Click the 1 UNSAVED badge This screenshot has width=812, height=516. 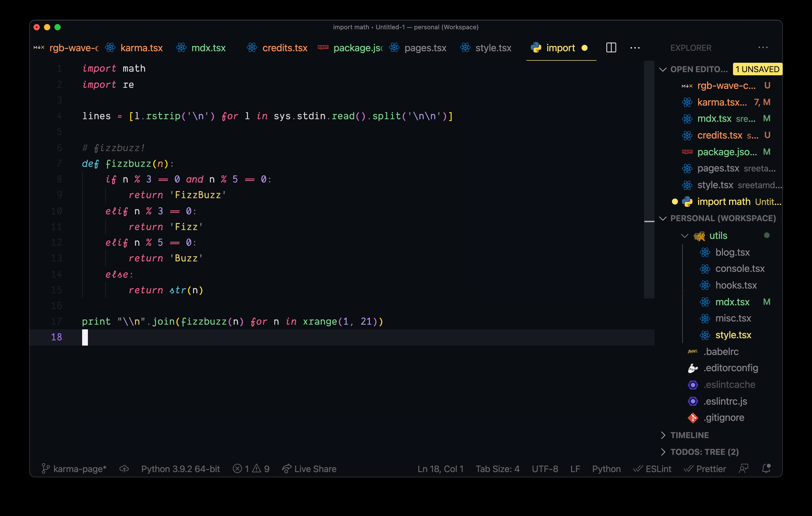[757, 69]
